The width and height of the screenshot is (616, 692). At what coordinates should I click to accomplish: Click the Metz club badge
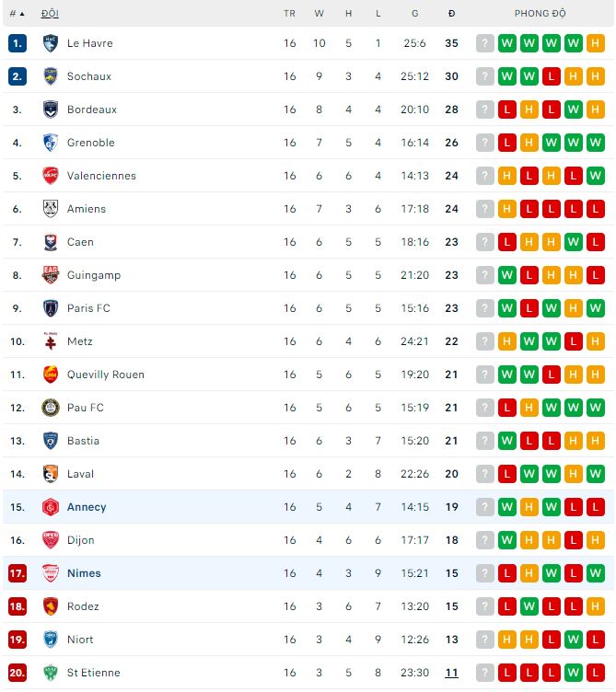[51, 341]
